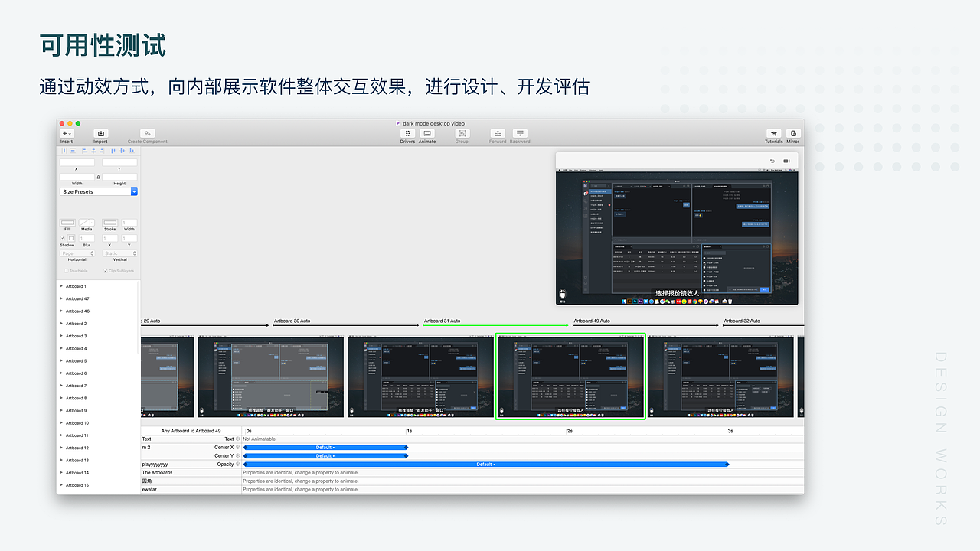The width and height of the screenshot is (980, 551).
Task: Select the Drivers panel icon
Action: tap(407, 133)
